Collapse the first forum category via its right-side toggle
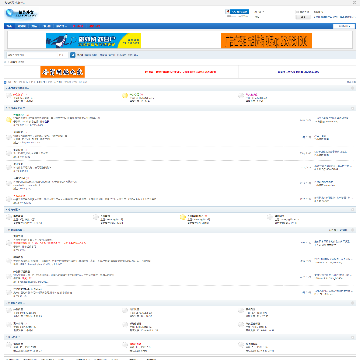This screenshot has width=360, height=360. click(352, 88)
